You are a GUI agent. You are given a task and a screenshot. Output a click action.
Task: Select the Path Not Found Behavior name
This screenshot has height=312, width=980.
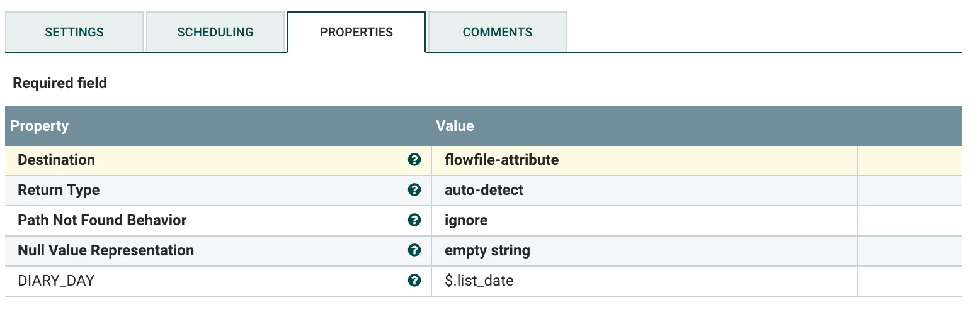[102, 220]
